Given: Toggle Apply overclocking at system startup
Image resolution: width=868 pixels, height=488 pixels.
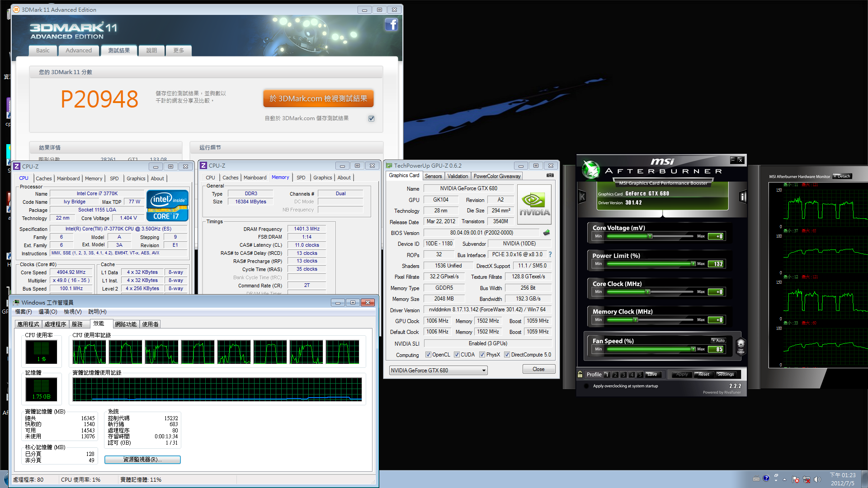Looking at the screenshot, I should click(x=586, y=386).
